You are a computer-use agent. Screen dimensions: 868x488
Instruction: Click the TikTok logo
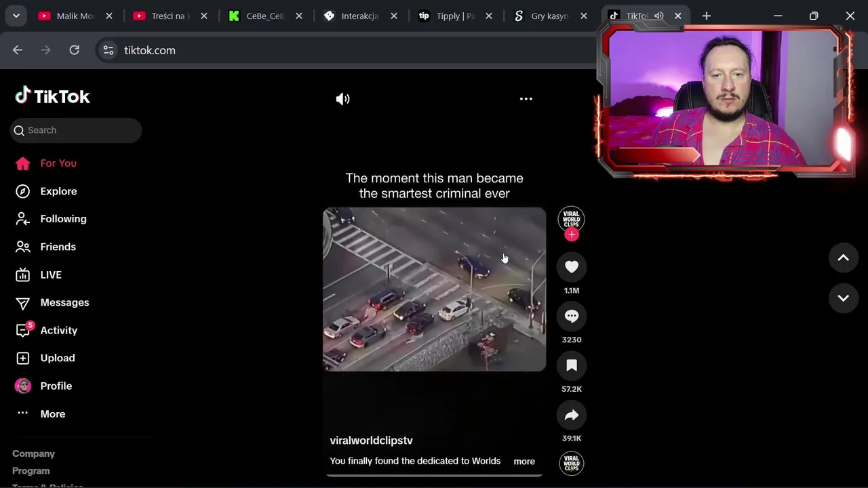tap(53, 96)
